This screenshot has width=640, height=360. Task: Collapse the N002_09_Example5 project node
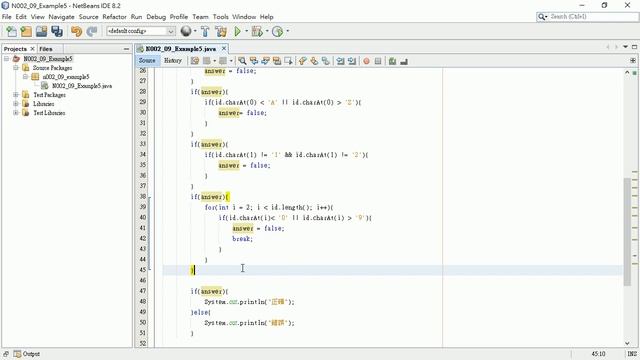[7, 59]
